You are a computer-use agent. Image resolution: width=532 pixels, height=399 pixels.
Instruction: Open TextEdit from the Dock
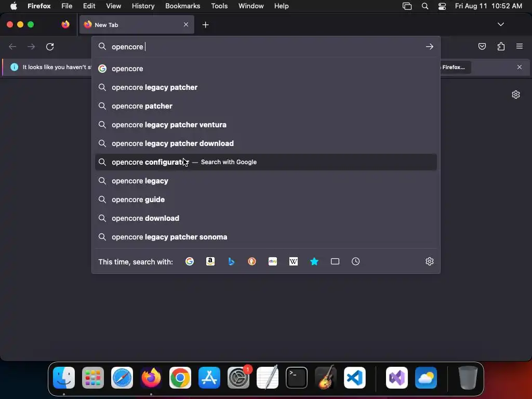click(268, 377)
